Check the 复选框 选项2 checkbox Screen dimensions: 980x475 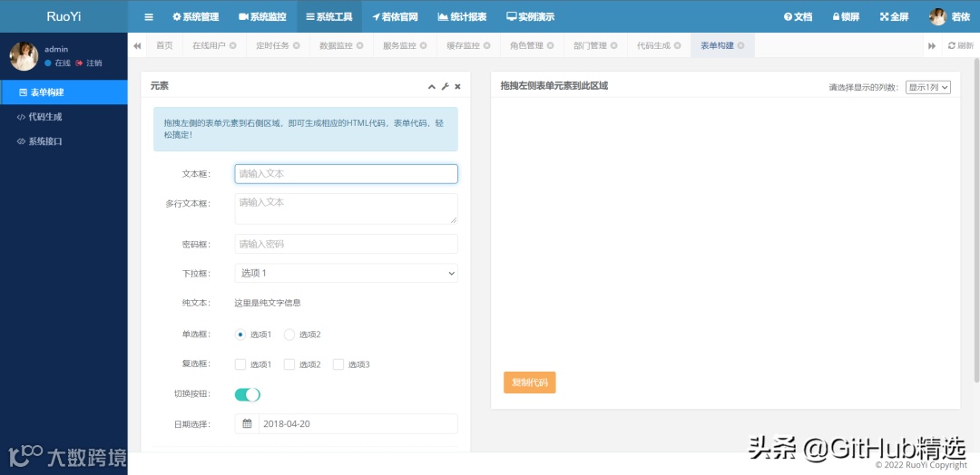289,364
